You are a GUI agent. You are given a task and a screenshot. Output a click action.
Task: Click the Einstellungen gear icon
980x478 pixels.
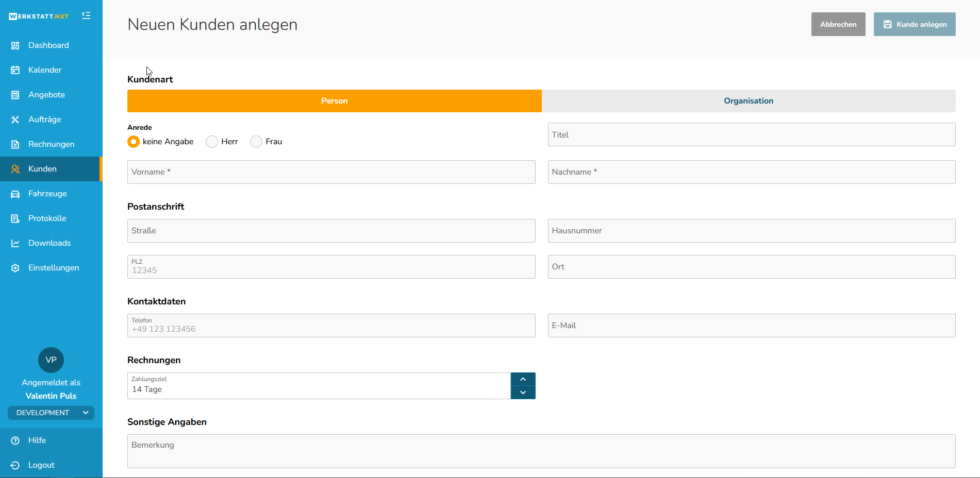[15, 268]
